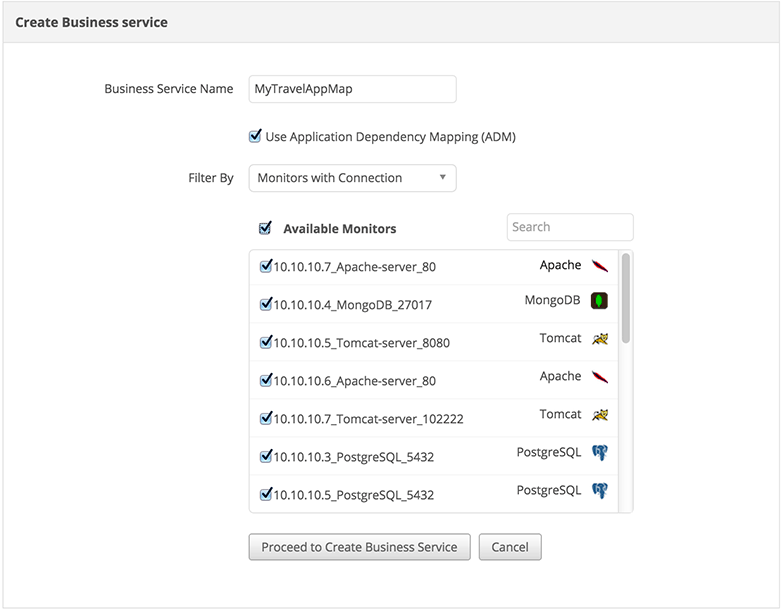Screen dimensions: 781x609
Task: Click the Apache icon for 10.10.10.6_Apache-server_80
Action: (x=600, y=377)
